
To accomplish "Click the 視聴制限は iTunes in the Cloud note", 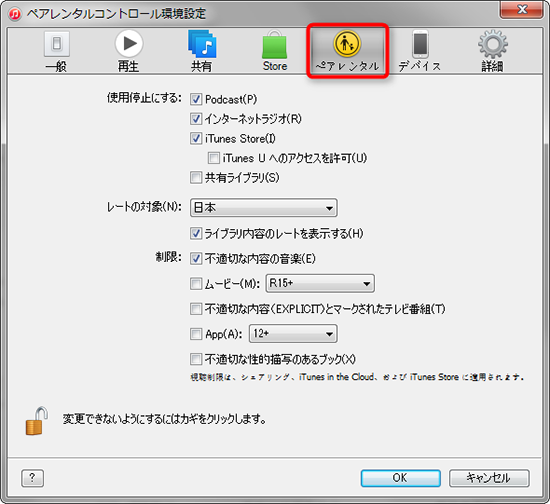I will (x=357, y=377).
